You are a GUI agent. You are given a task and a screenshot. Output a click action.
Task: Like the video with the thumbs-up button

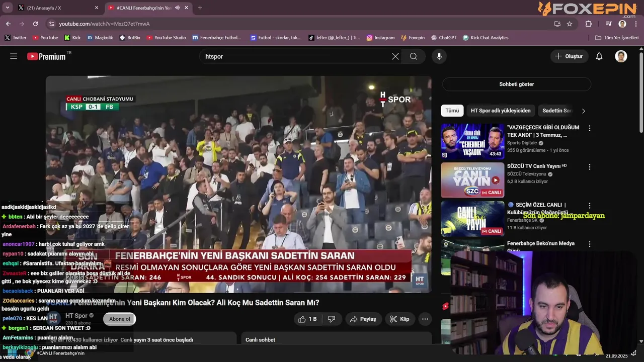tap(307, 319)
